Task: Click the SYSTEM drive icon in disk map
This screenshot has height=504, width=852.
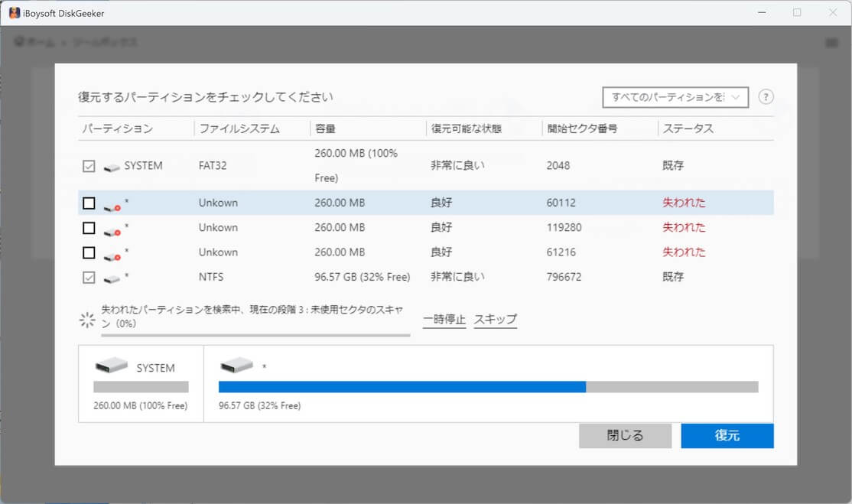Action: [112, 365]
